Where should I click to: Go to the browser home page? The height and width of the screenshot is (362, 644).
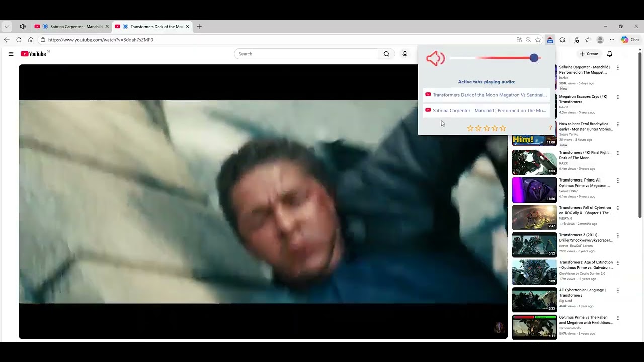click(x=31, y=40)
